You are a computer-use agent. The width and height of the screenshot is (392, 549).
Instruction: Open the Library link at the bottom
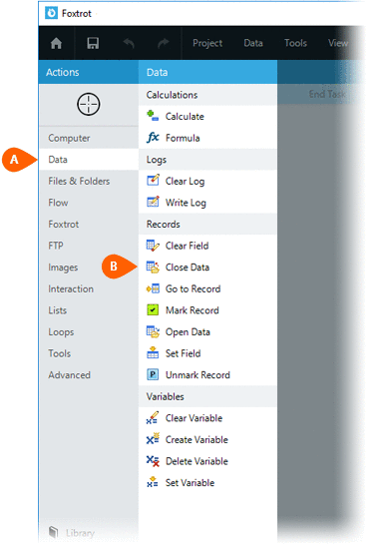[80, 533]
